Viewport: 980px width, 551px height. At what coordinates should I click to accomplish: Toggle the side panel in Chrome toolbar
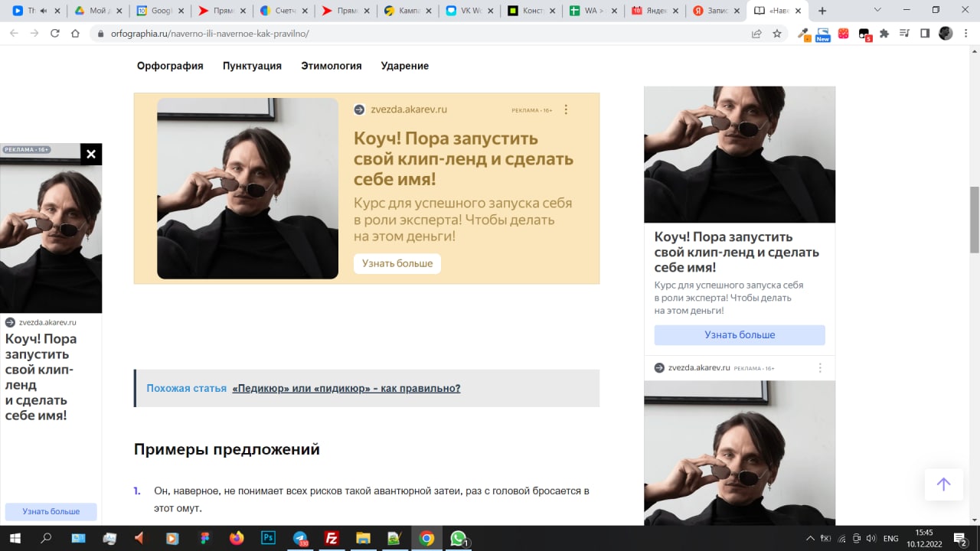click(924, 34)
